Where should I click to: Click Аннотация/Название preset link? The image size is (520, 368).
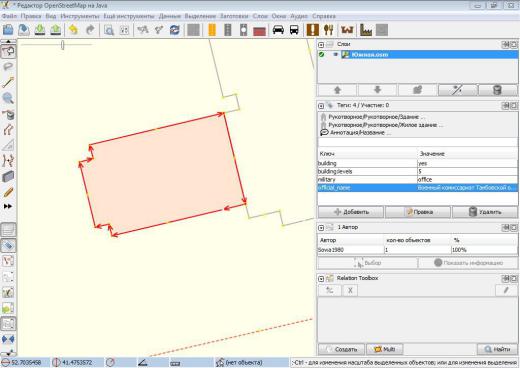click(357, 133)
